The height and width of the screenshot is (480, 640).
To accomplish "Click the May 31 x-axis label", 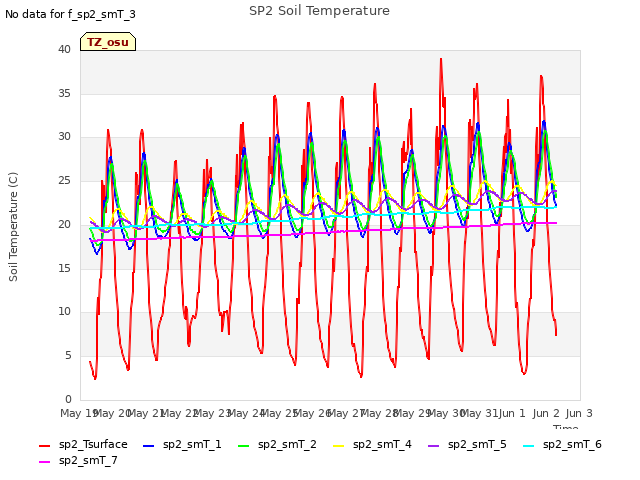I will click(x=479, y=413).
